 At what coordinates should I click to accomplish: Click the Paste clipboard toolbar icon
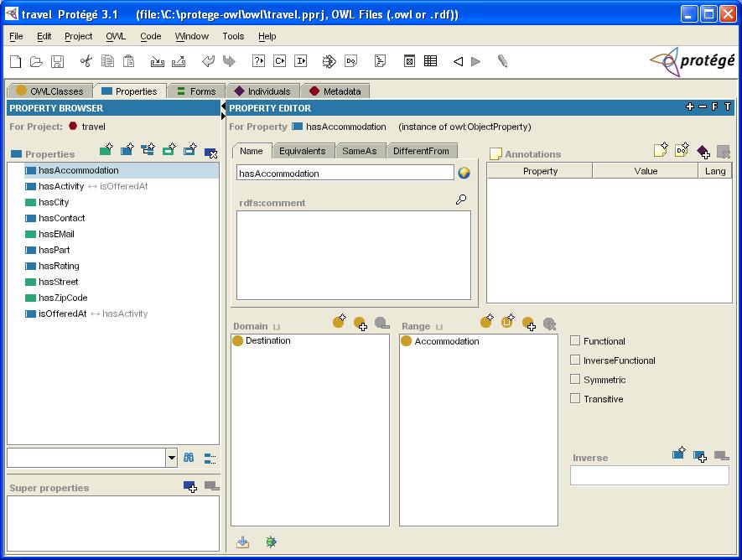pyautogui.click(x=129, y=61)
